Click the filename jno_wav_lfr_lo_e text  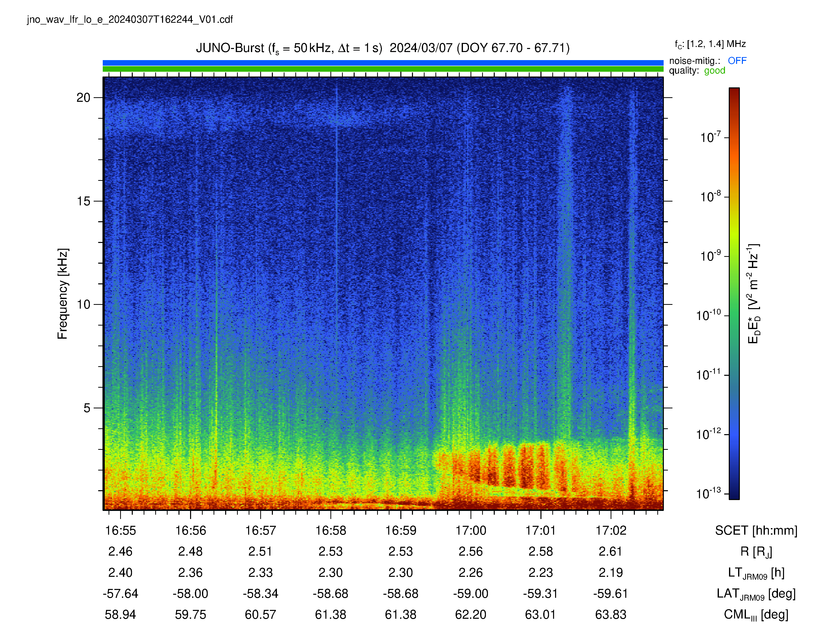coord(130,19)
